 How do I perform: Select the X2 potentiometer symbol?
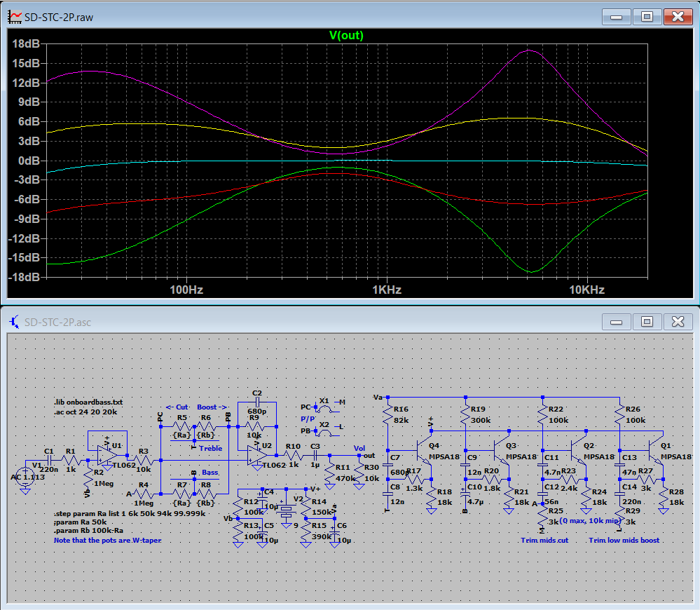pos(324,432)
